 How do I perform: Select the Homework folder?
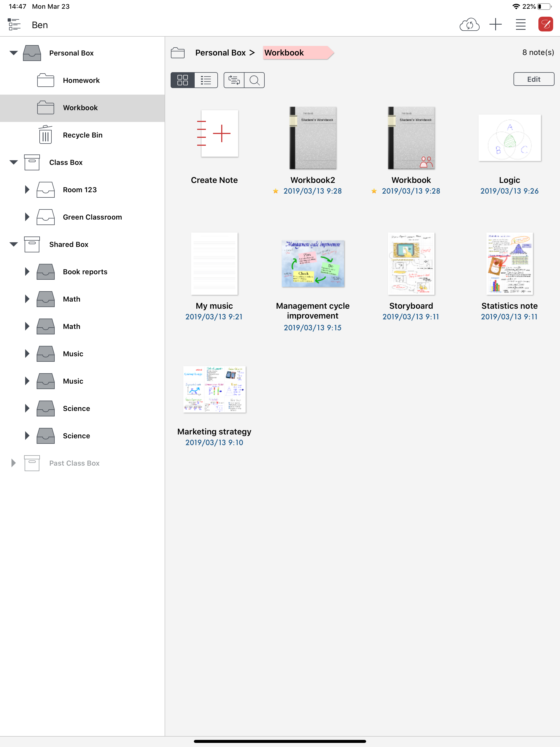tap(81, 80)
